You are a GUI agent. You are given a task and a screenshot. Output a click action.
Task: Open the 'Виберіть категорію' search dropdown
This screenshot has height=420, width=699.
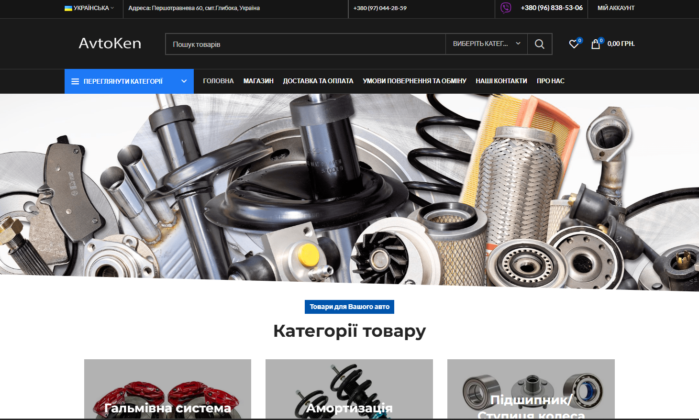(x=487, y=44)
